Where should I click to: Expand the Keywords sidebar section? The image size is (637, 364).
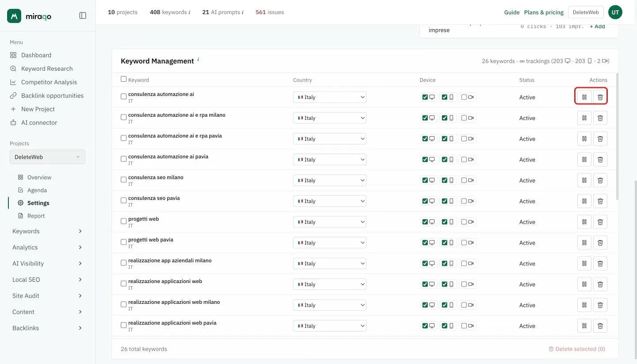point(47,231)
